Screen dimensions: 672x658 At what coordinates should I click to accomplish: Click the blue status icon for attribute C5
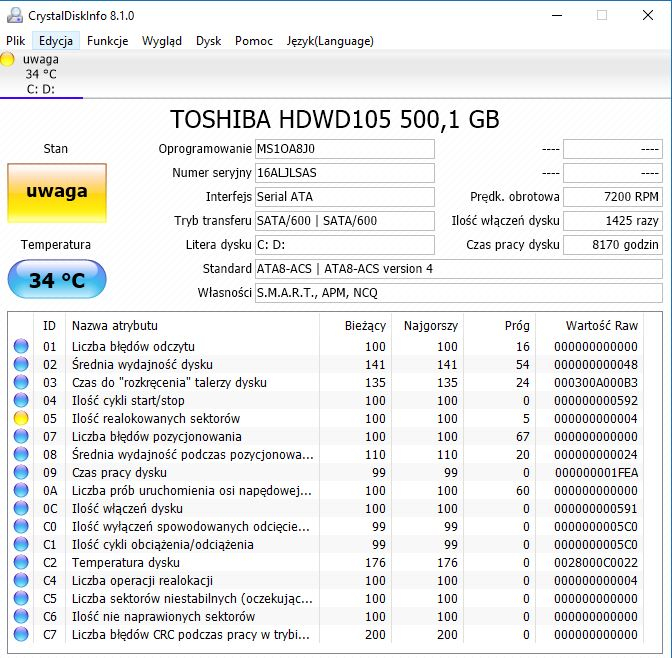(x=21, y=598)
